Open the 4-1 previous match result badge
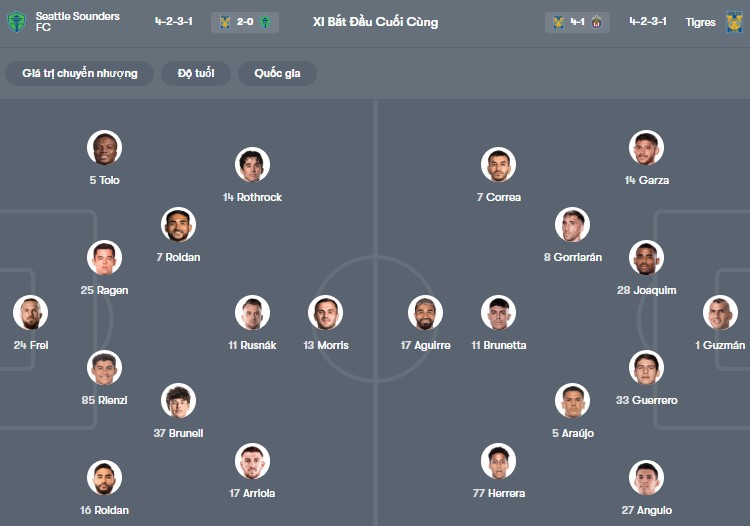The height and width of the screenshot is (526, 750). 577,22
